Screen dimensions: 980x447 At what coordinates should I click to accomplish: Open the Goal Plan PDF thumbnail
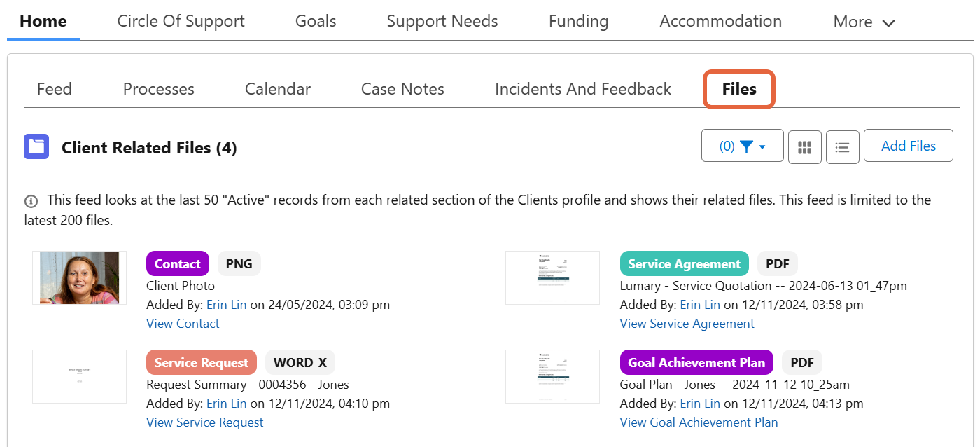click(x=552, y=376)
